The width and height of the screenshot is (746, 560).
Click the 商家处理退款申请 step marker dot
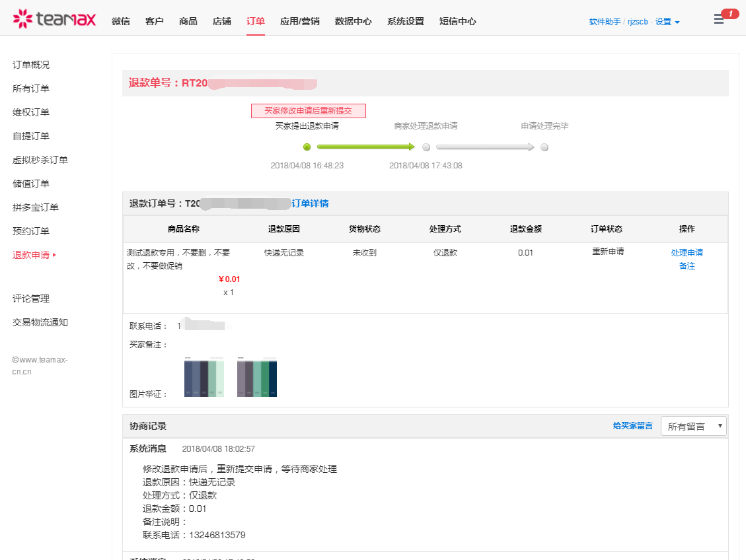pos(426,147)
